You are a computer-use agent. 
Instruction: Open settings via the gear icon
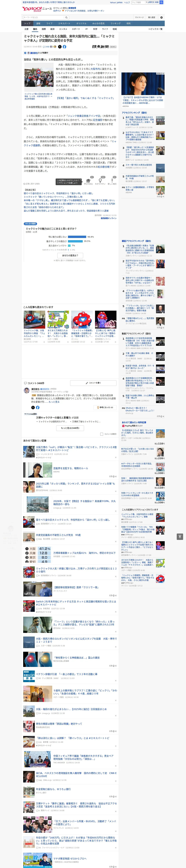coord(161,17)
